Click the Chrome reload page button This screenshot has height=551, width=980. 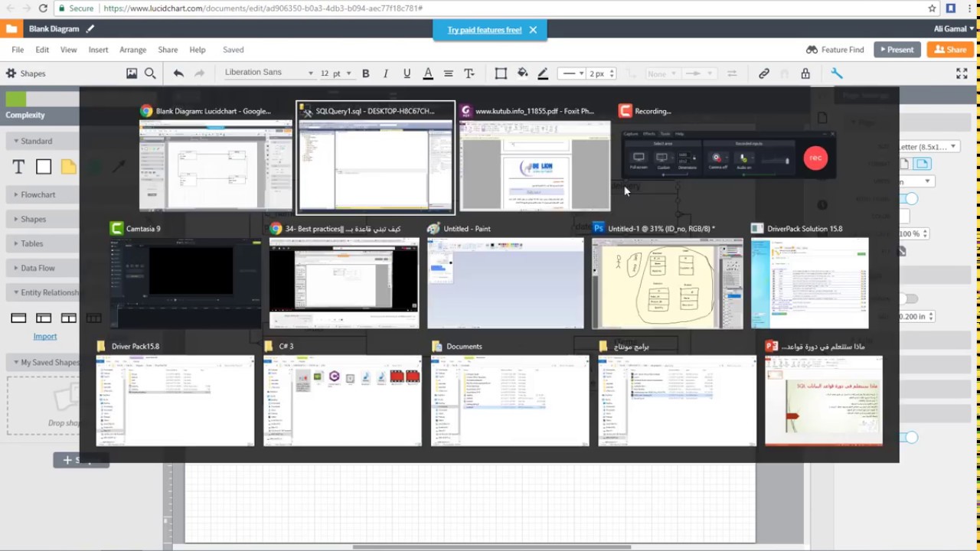pyautogui.click(x=43, y=8)
